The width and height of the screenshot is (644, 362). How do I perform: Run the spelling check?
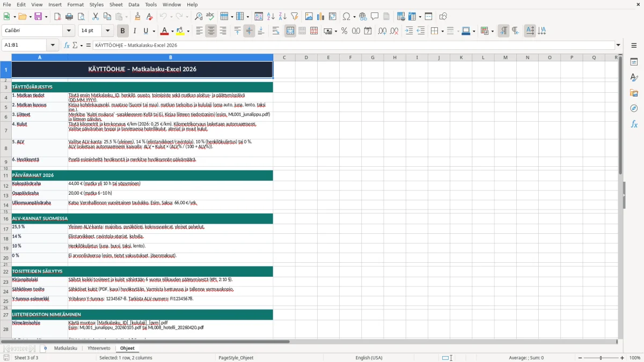tap(210, 17)
